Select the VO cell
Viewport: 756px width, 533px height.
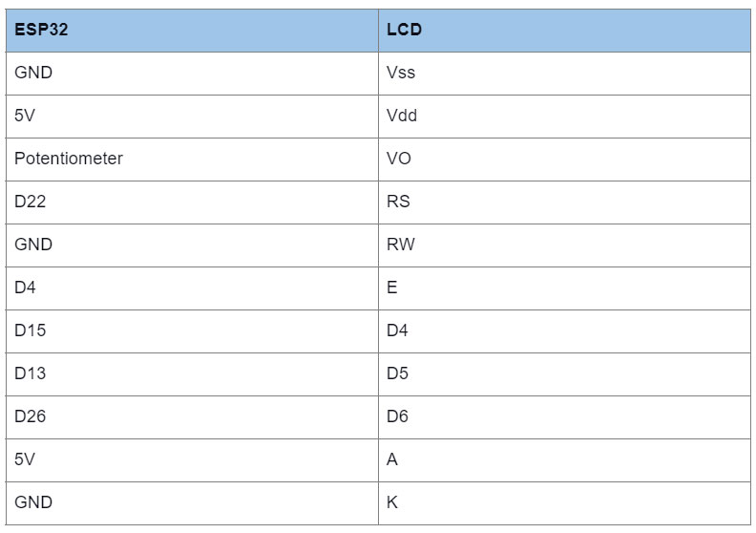564,160
